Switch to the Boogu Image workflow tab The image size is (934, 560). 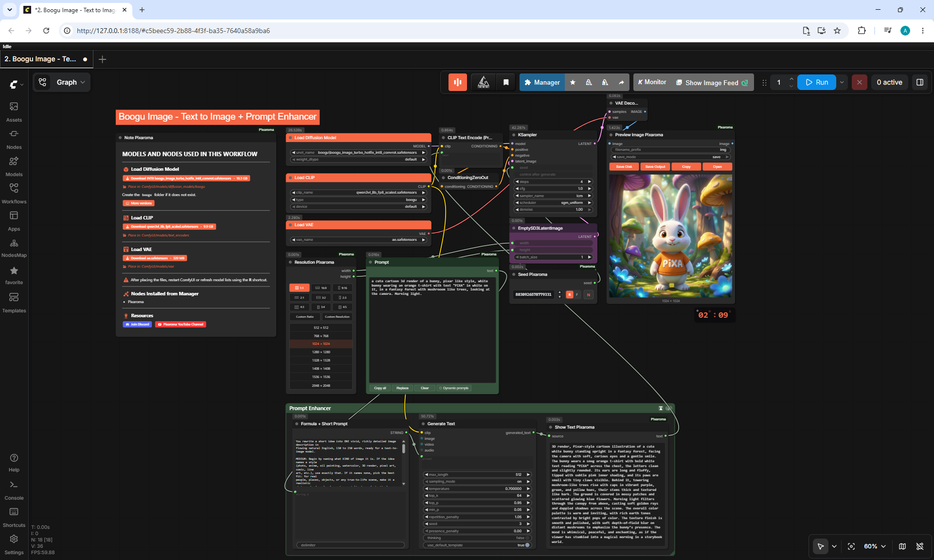(46, 59)
